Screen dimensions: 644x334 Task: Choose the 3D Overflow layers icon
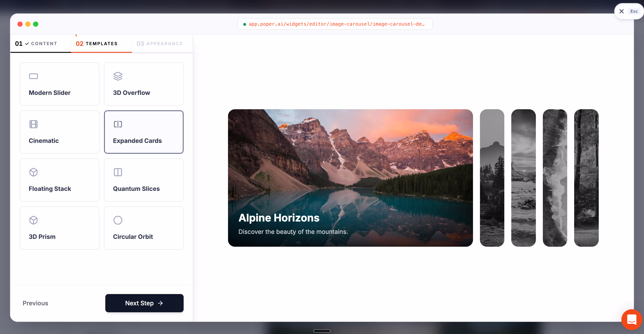click(x=118, y=76)
